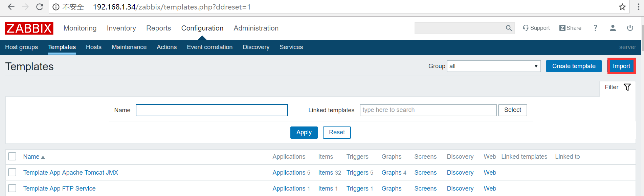644x196 pixels.
Task: Click the logout power icon
Action: click(x=630, y=28)
